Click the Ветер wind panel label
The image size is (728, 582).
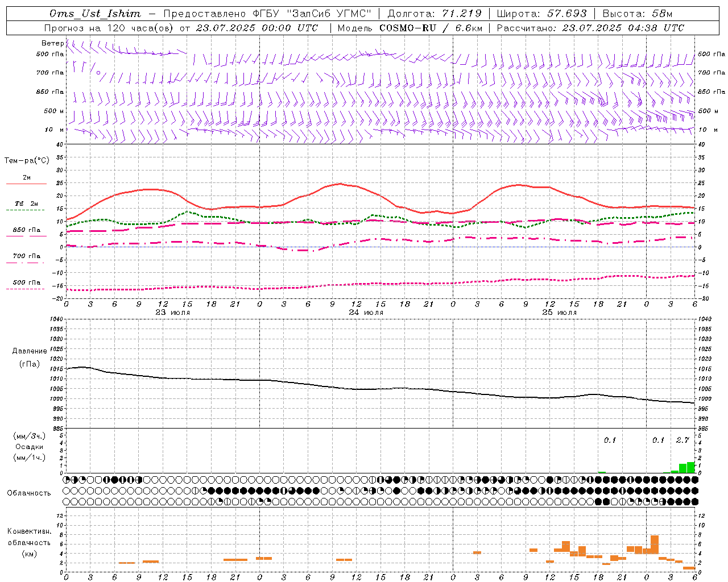52,43
